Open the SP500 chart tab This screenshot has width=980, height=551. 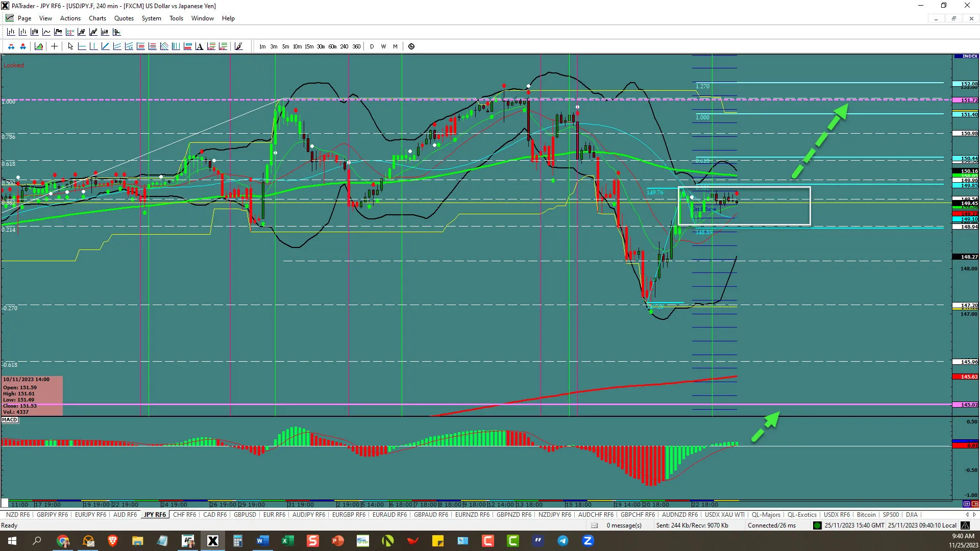tap(891, 515)
